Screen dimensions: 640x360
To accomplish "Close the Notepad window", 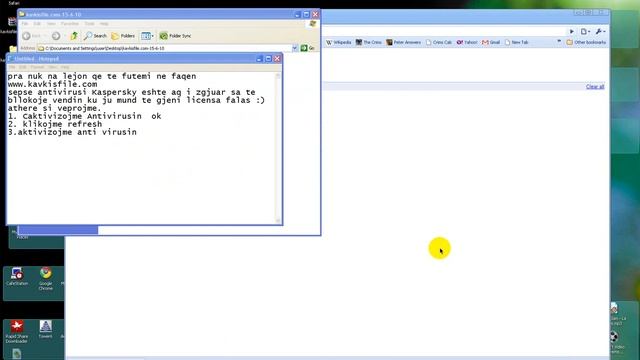I will [277, 59].
